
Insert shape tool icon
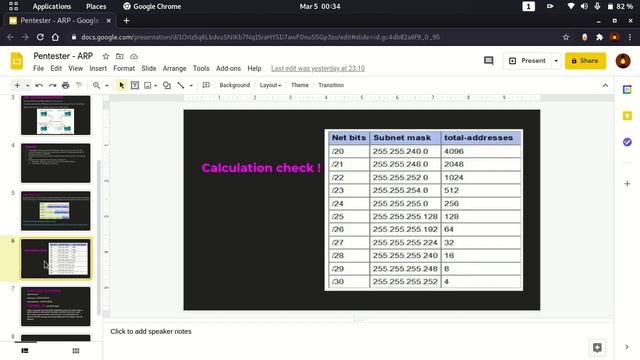point(167,85)
